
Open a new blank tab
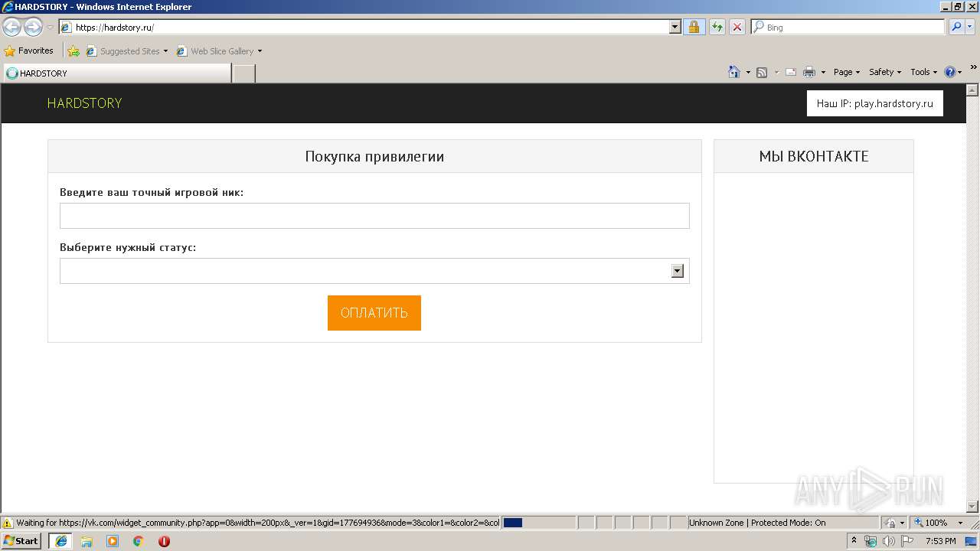(243, 73)
